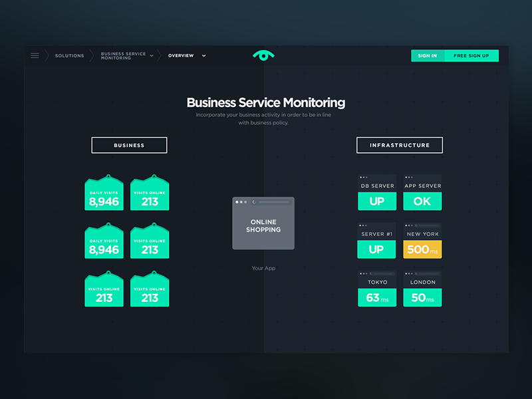Click the Tokyo 63ms latency tile
532x399 pixels.
(x=376, y=297)
